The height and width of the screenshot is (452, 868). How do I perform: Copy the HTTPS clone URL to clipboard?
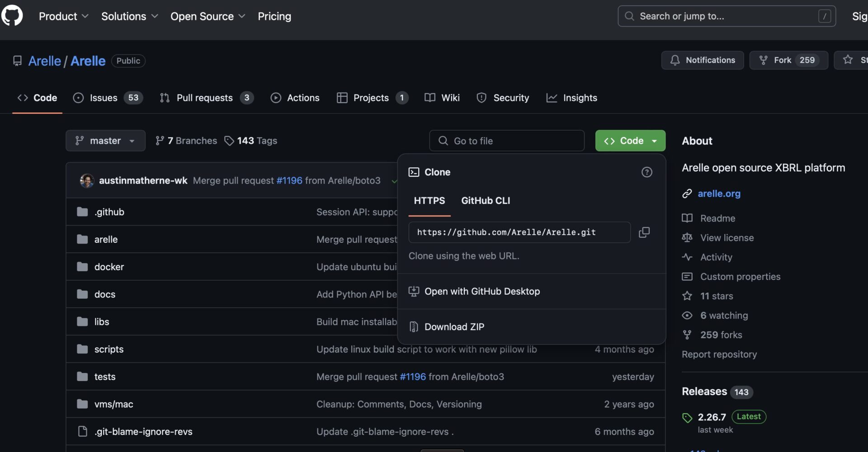(644, 232)
